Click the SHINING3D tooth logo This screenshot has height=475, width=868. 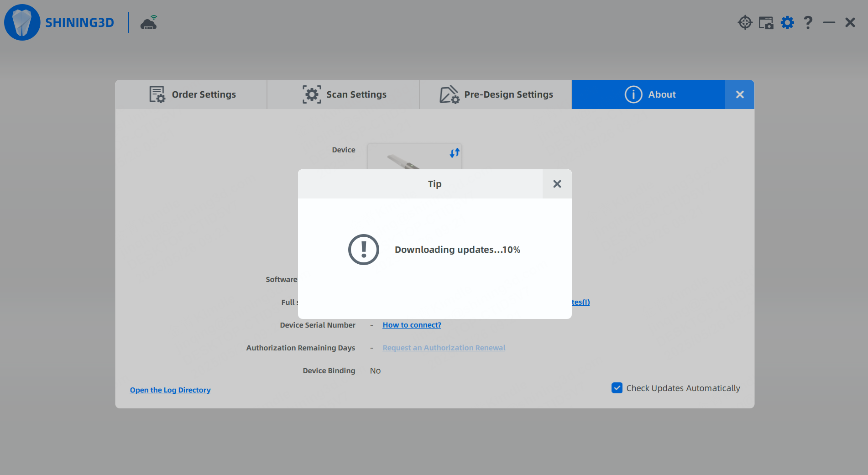22,22
